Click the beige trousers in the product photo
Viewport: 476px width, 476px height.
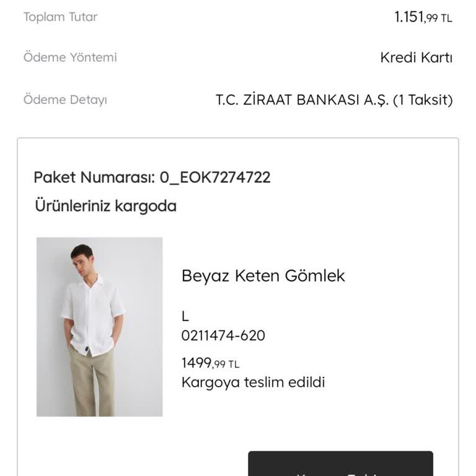[93, 384]
